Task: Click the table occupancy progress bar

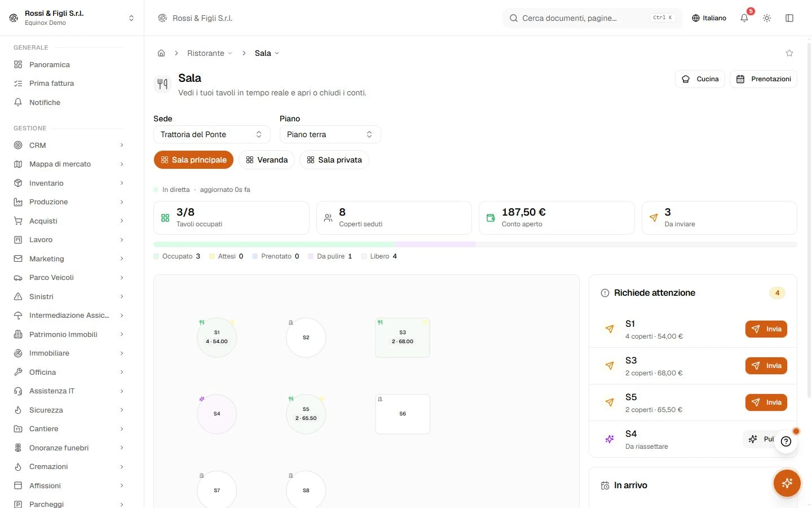Action: [x=475, y=244]
